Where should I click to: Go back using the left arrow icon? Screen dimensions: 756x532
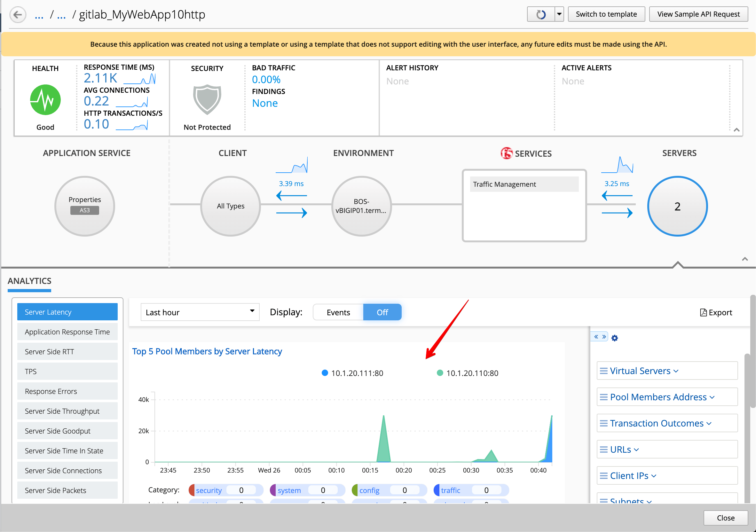pos(18,14)
